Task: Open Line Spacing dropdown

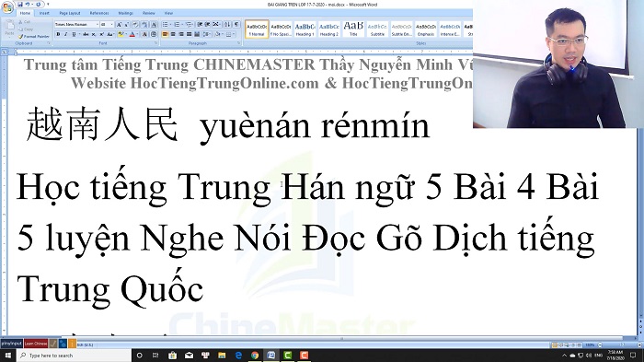Action: point(207,35)
